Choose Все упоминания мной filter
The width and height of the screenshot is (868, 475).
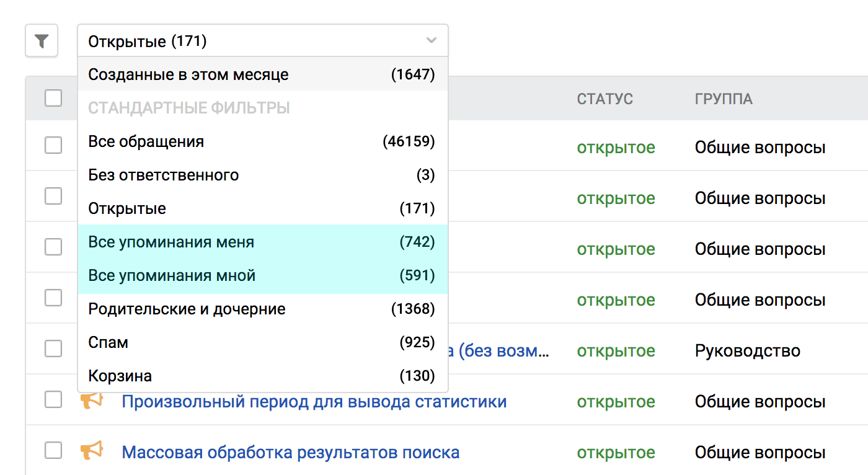[x=172, y=275]
